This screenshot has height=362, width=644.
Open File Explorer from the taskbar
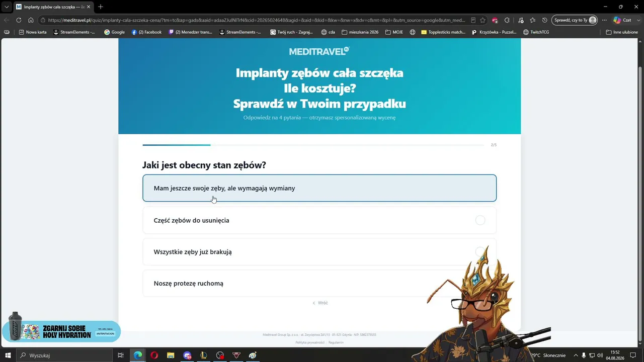[x=171, y=355]
